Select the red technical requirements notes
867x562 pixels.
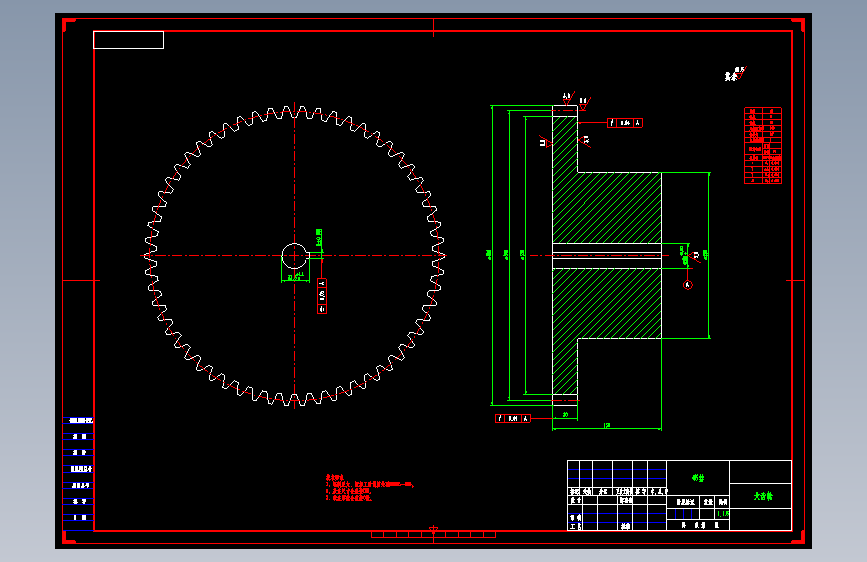tap(369, 487)
